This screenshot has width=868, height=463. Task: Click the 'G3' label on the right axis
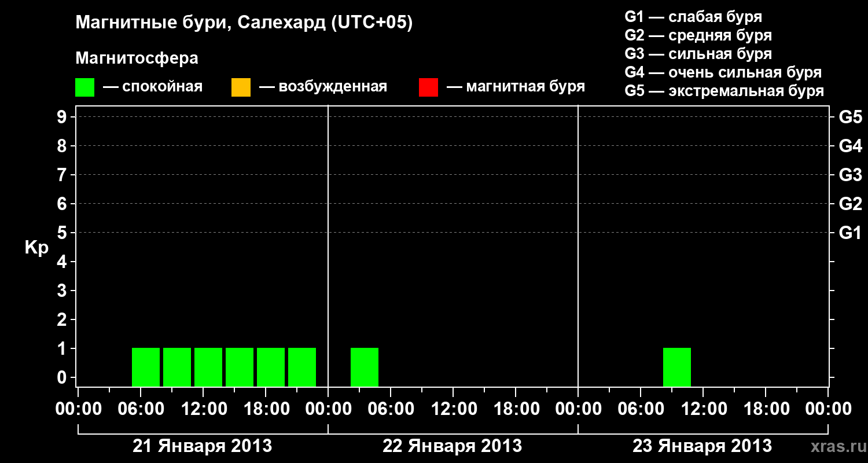(851, 175)
